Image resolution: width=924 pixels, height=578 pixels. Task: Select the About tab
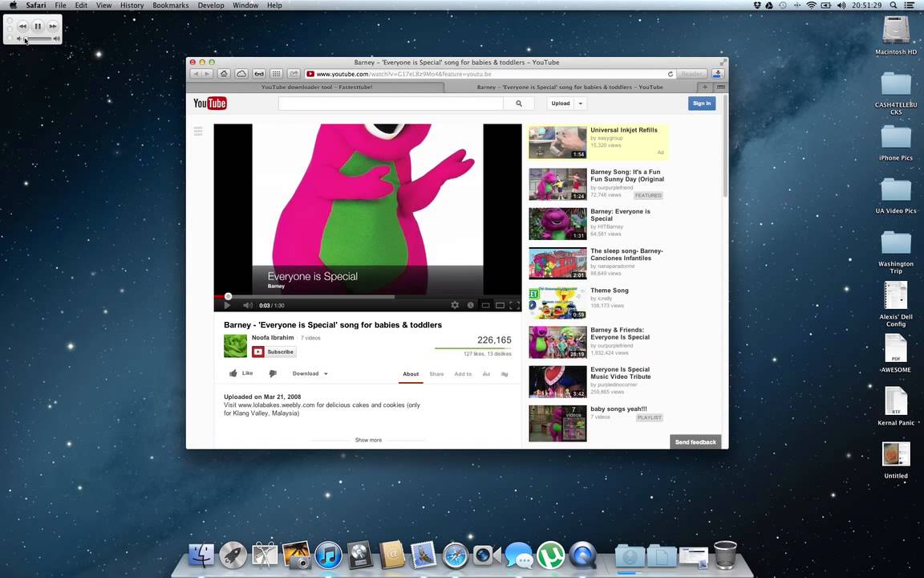tap(411, 374)
